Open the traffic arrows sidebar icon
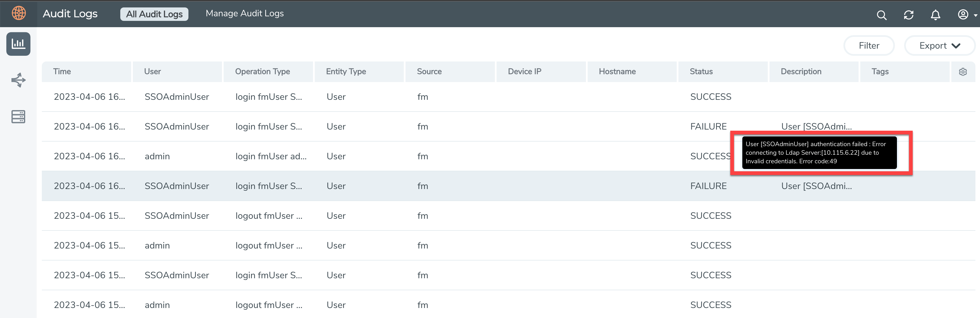The image size is (980, 318). click(18, 80)
